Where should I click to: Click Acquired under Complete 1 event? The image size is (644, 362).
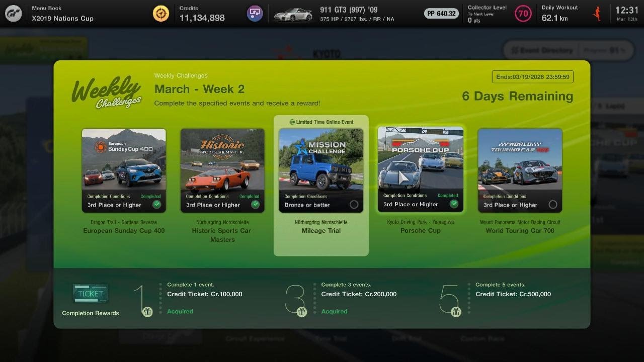click(x=180, y=311)
